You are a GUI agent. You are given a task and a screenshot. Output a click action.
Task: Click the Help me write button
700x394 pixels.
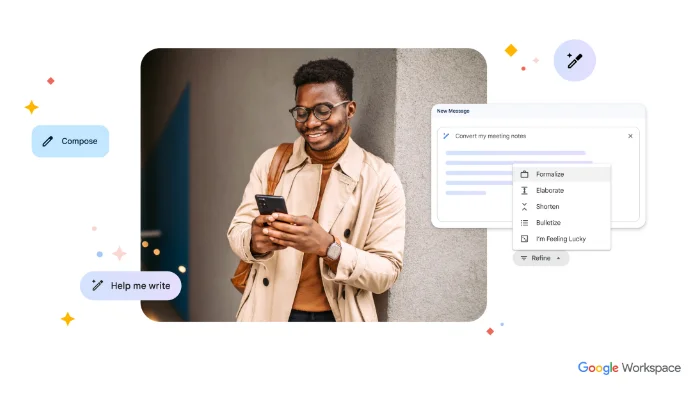pos(130,286)
